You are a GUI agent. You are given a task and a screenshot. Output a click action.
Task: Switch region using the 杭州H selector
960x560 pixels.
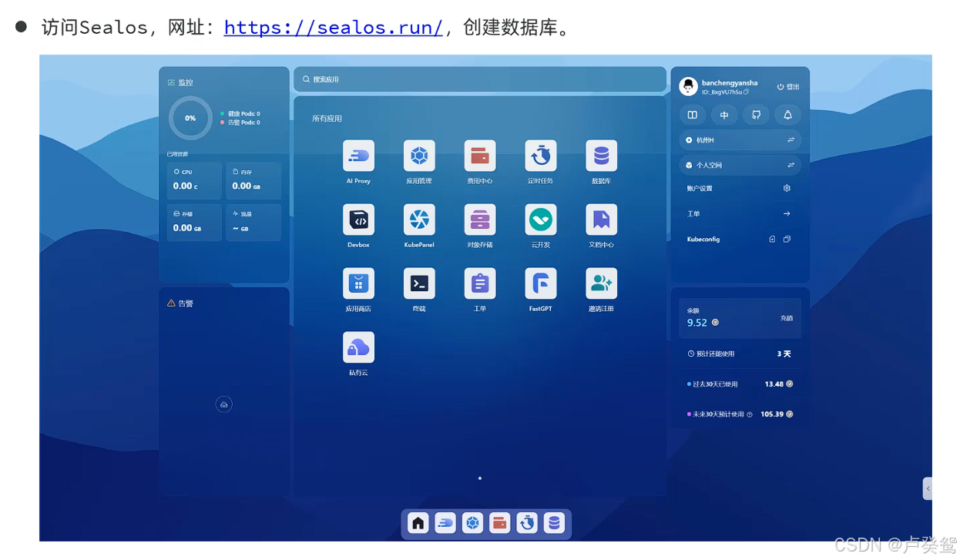click(740, 140)
